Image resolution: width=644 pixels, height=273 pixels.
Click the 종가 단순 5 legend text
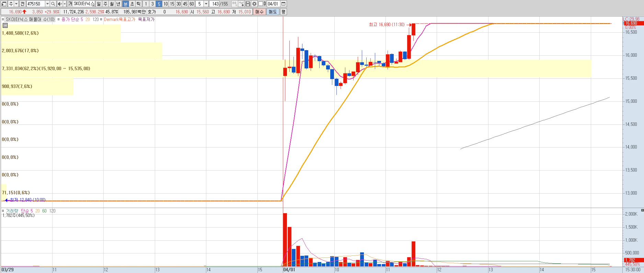(72, 20)
